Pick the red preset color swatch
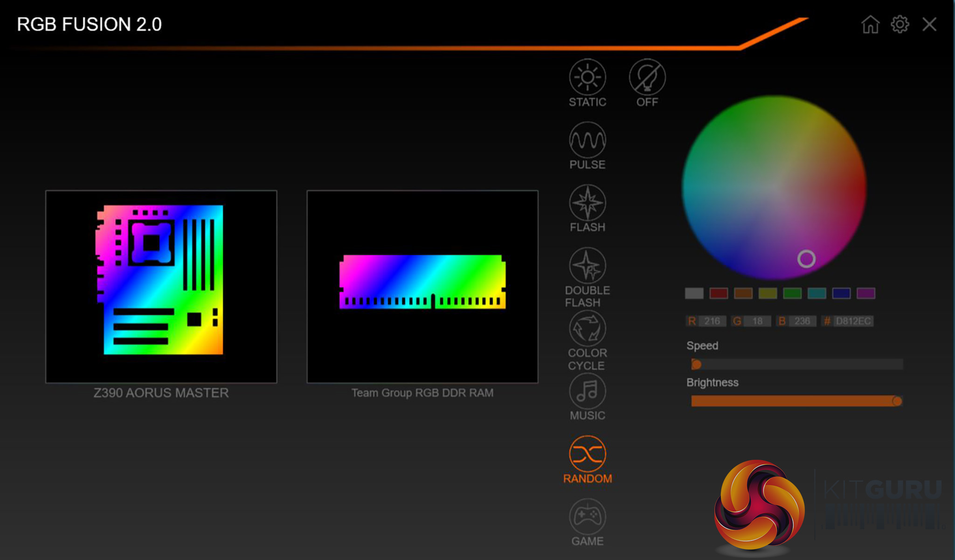955x560 pixels. click(718, 293)
